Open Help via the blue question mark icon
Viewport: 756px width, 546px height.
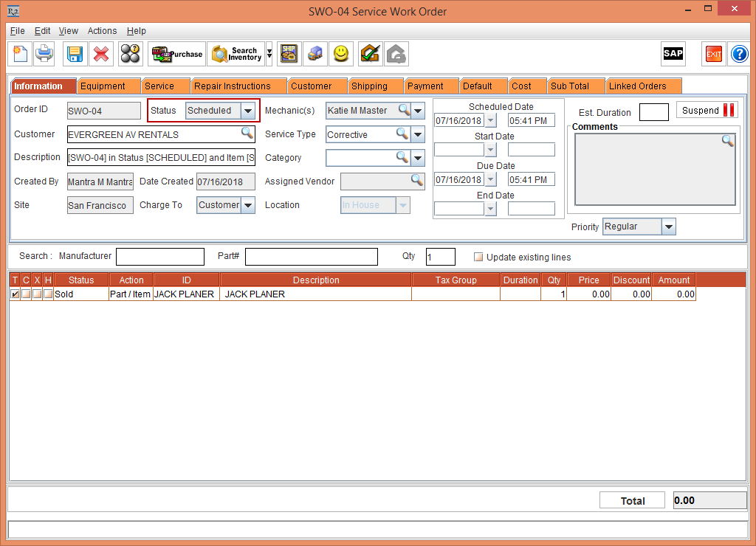click(x=739, y=53)
